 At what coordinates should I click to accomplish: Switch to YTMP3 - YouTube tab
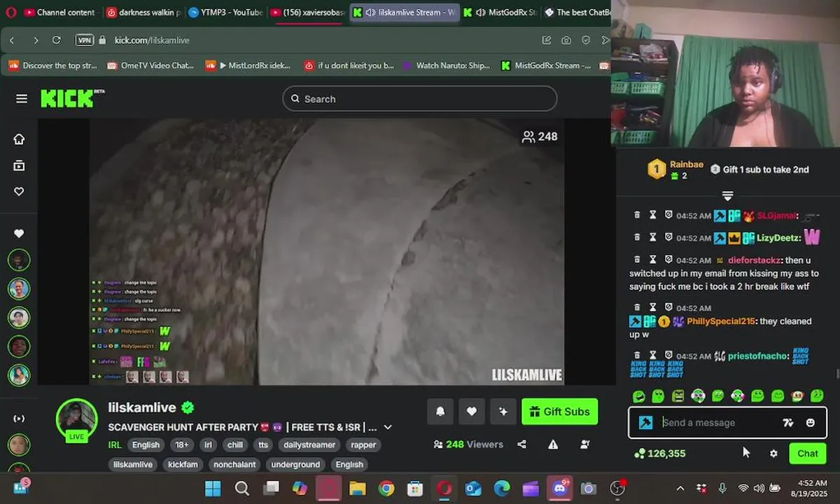[x=225, y=13]
